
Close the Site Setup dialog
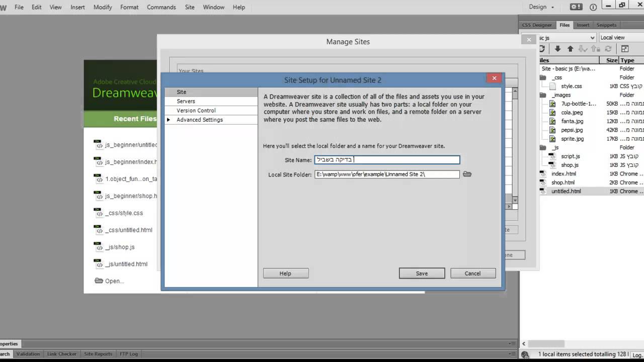494,78
